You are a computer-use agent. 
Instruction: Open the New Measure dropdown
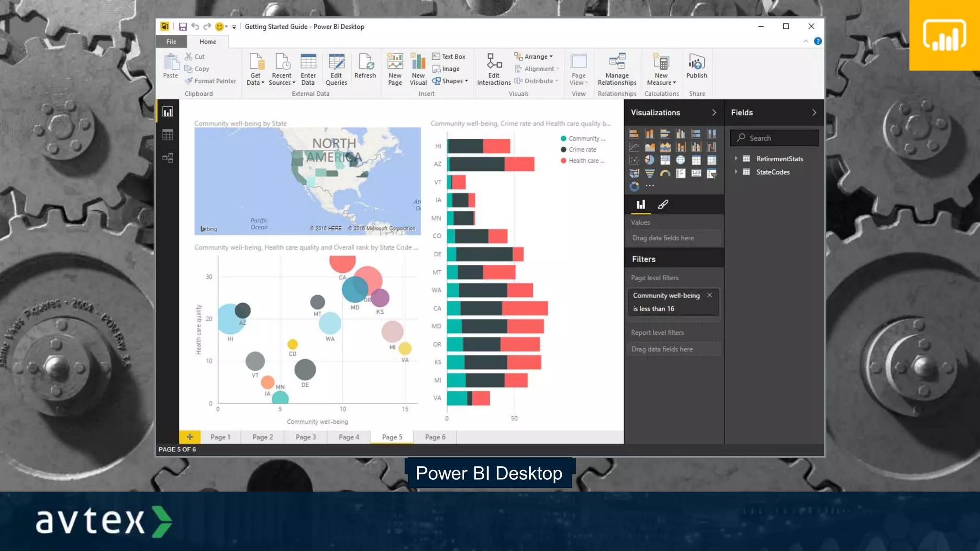tap(661, 69)
